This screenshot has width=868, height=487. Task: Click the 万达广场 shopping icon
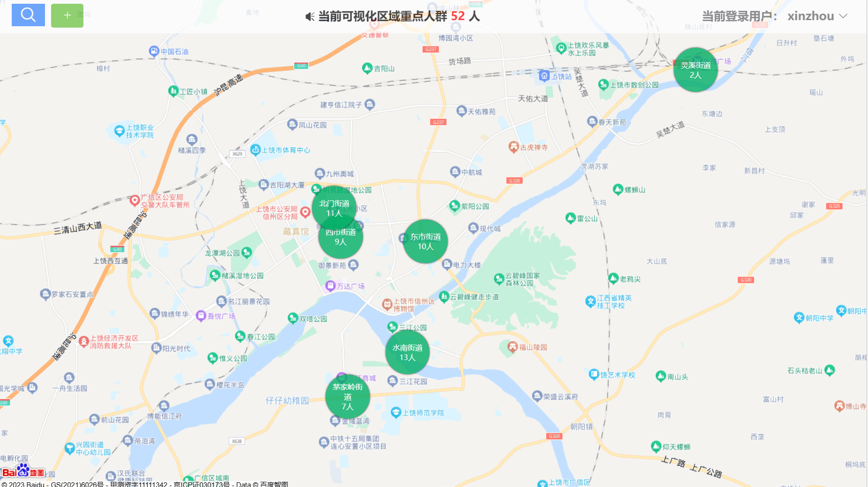point(330,286)
